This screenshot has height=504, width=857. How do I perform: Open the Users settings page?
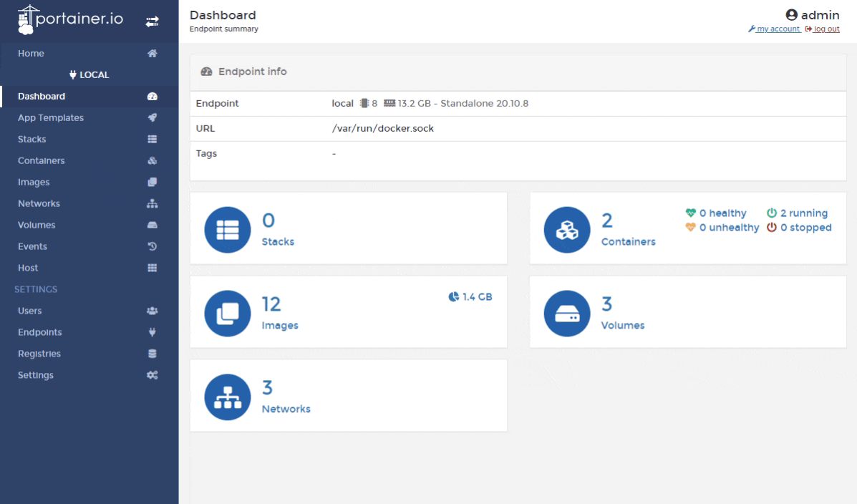click(30, 311)
